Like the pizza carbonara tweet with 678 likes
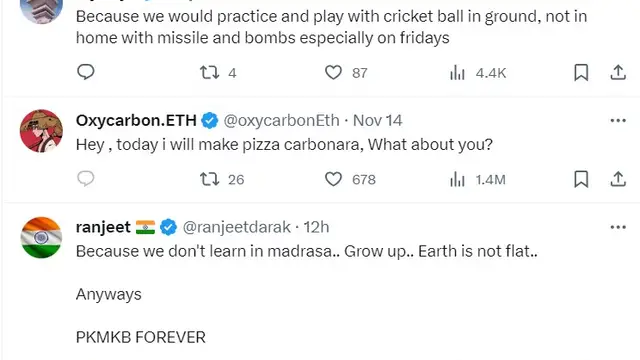The width and height of the screenshot is (640, 360). tap(350, 179)
